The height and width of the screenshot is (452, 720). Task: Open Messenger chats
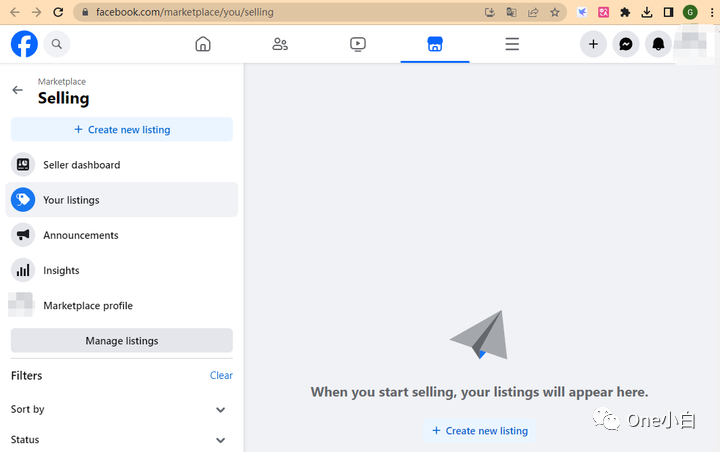pyautogui.click(x=626, y=44)
